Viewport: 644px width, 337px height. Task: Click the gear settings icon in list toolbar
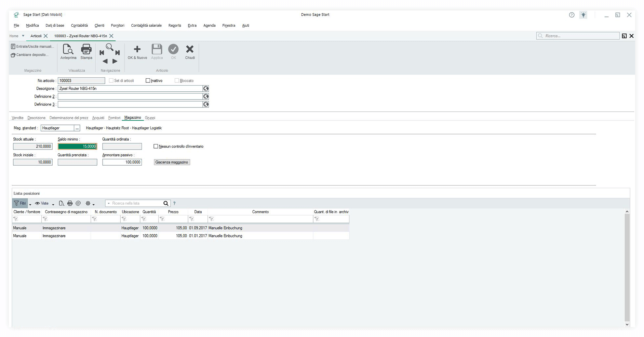coord(88,203)
